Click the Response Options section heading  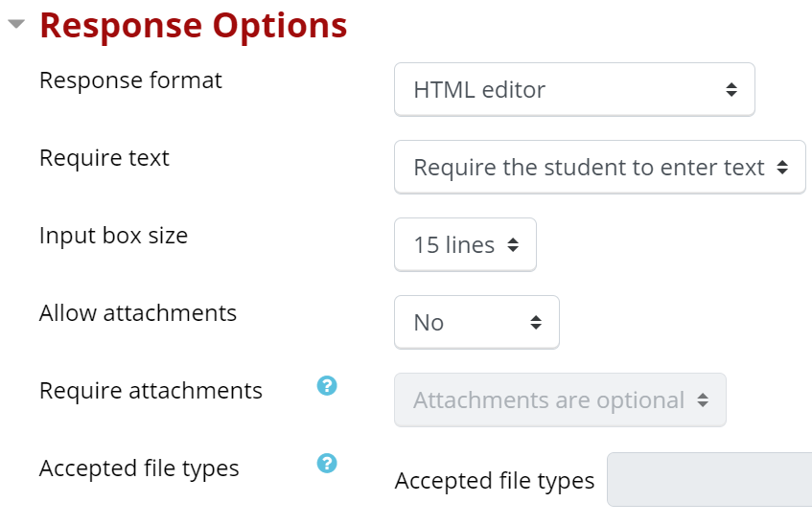tap(193, 26)
